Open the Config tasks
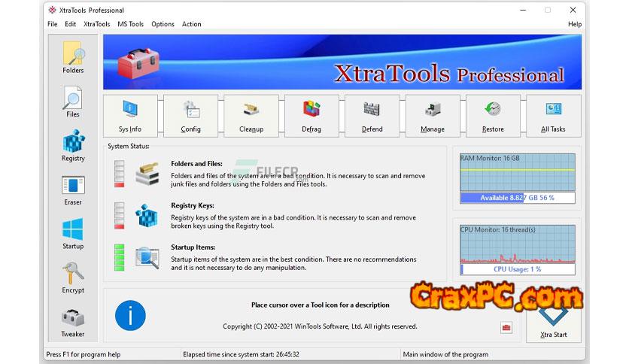 pos(191,116)
